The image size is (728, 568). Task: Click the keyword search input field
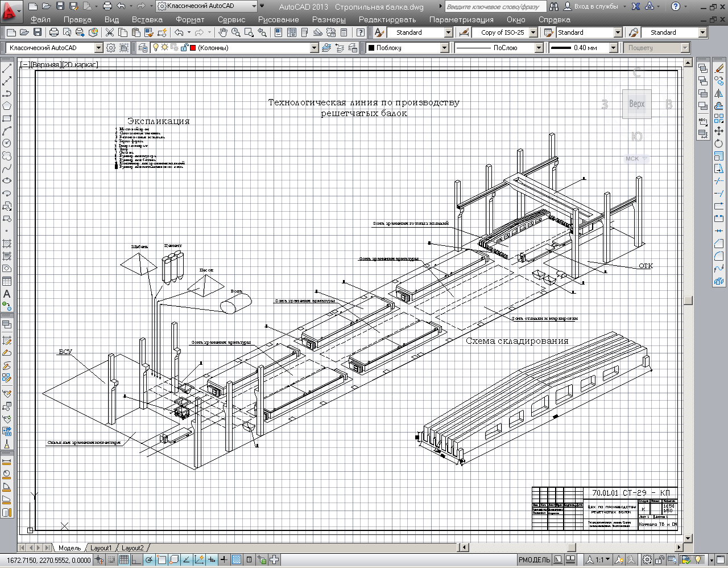[494, 6]
